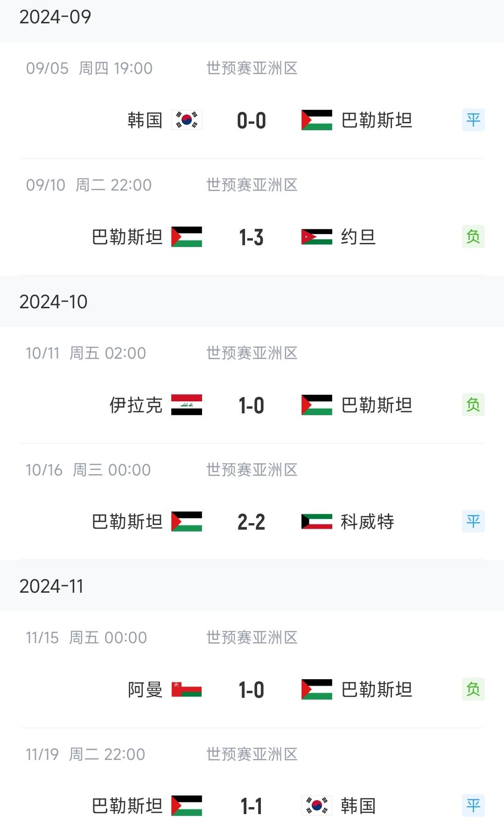
Task: Tap the Oman flag icon
Action: [187, 689]
